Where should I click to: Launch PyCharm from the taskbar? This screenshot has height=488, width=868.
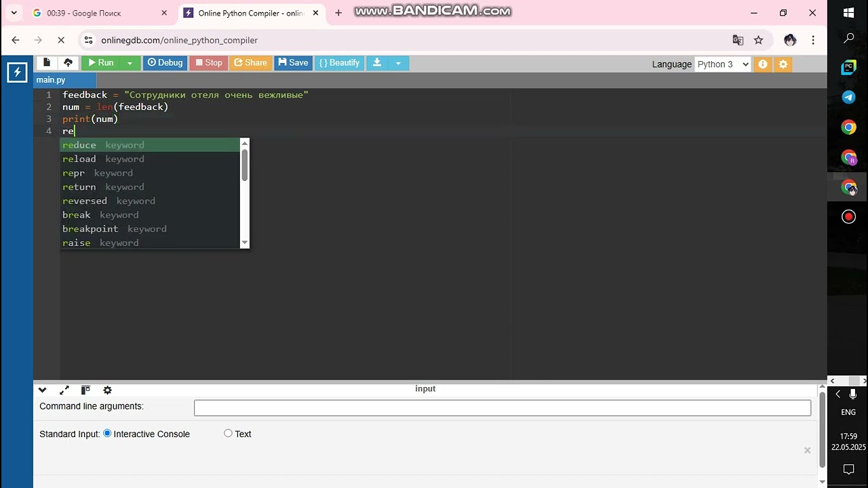coord(848,67)
